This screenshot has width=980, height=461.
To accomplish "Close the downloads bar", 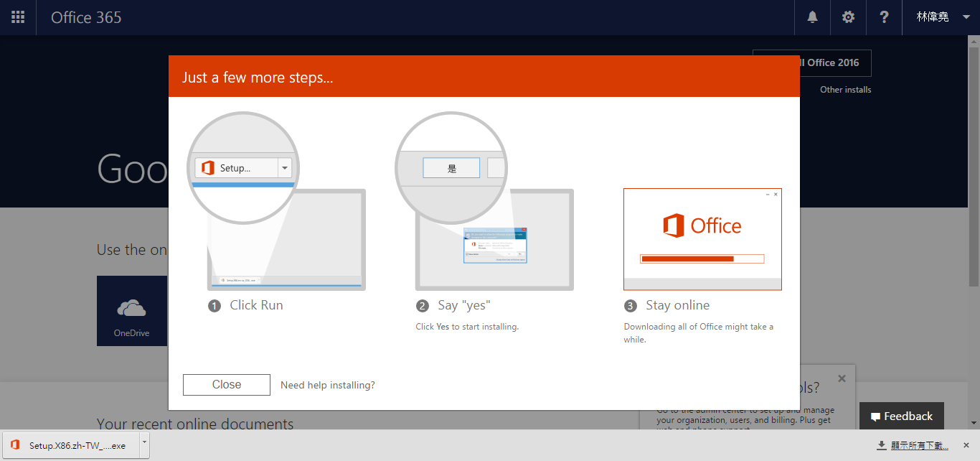I will [967, 445].
